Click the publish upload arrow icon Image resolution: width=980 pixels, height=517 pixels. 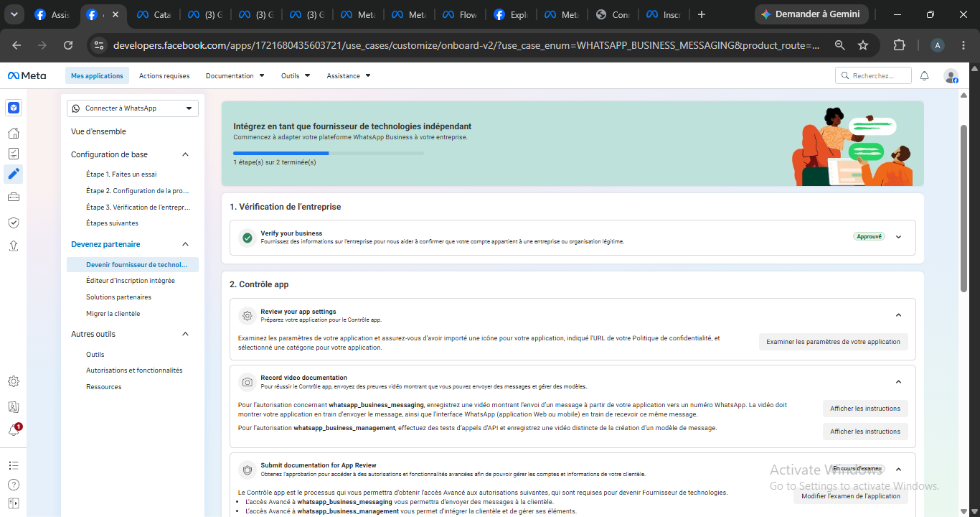click(14, 246)
